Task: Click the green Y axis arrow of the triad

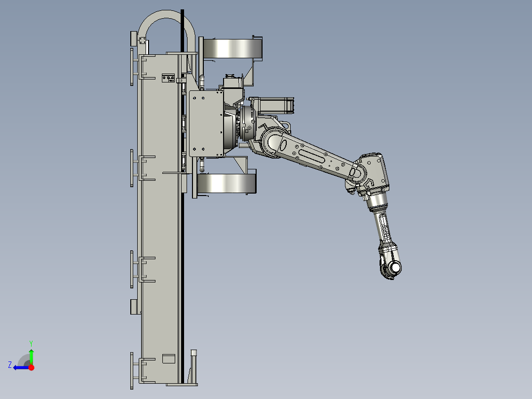Action: (x=31, y=357)
